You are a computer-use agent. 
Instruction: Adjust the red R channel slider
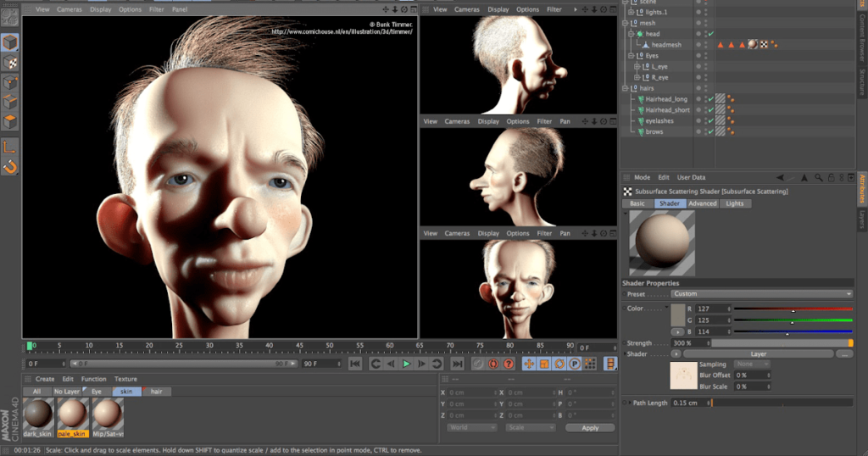pos(793,309)
